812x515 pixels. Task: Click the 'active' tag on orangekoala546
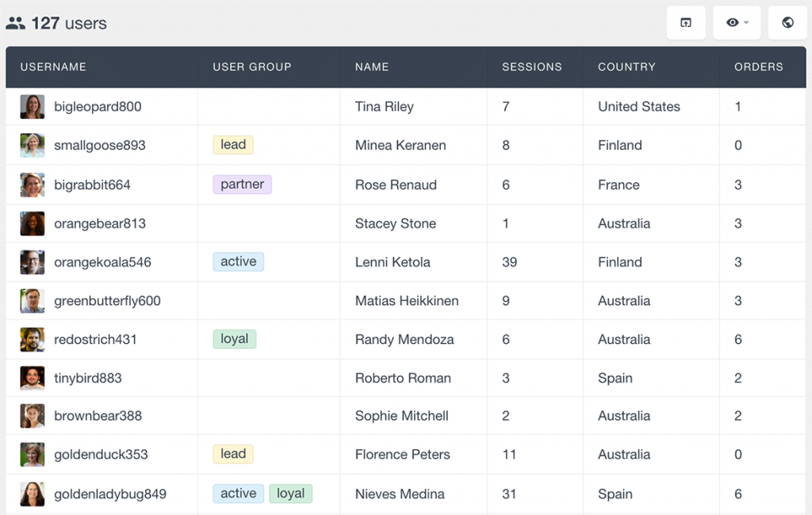238,261
